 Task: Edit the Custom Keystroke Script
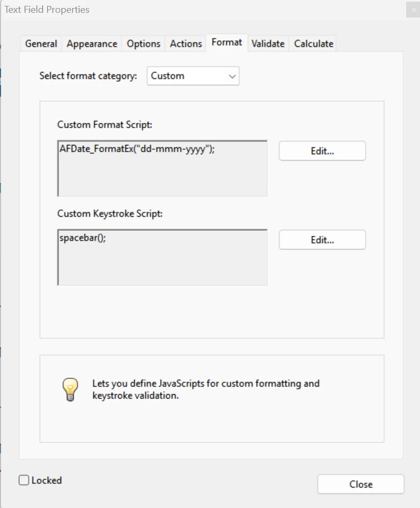pos(322,240)
